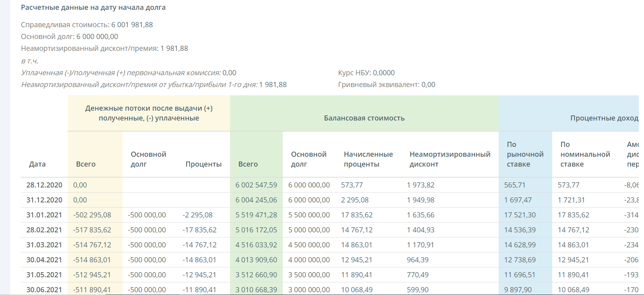Click the 'По рыночной ставке' column header

pyautogui.click(x=525, y=154)
